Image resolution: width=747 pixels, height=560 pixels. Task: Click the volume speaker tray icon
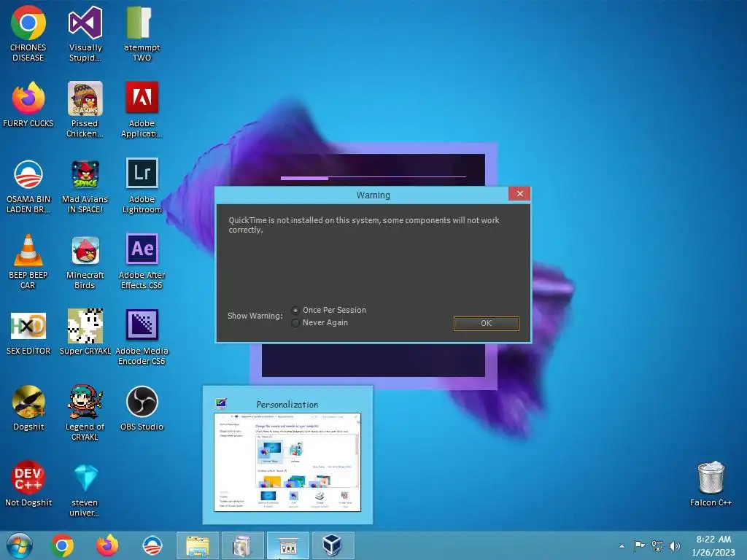(x=675, y=545)
